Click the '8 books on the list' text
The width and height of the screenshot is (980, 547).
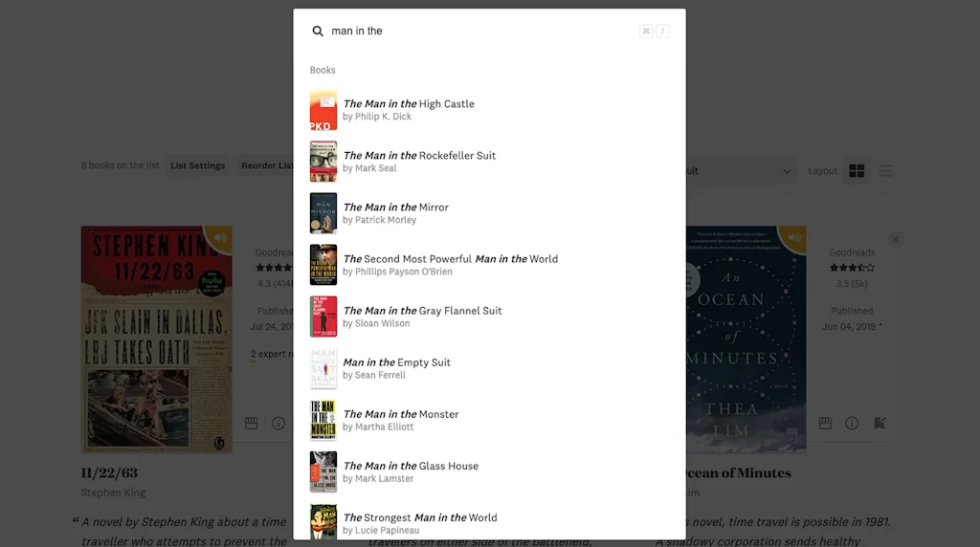point(120,165)
